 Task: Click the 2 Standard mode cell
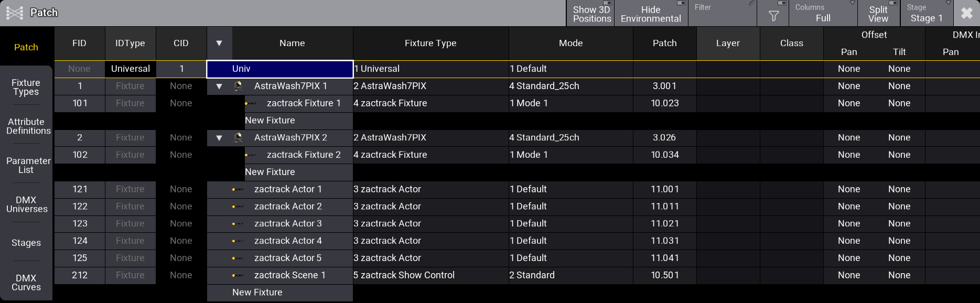[x=571, y=275]
